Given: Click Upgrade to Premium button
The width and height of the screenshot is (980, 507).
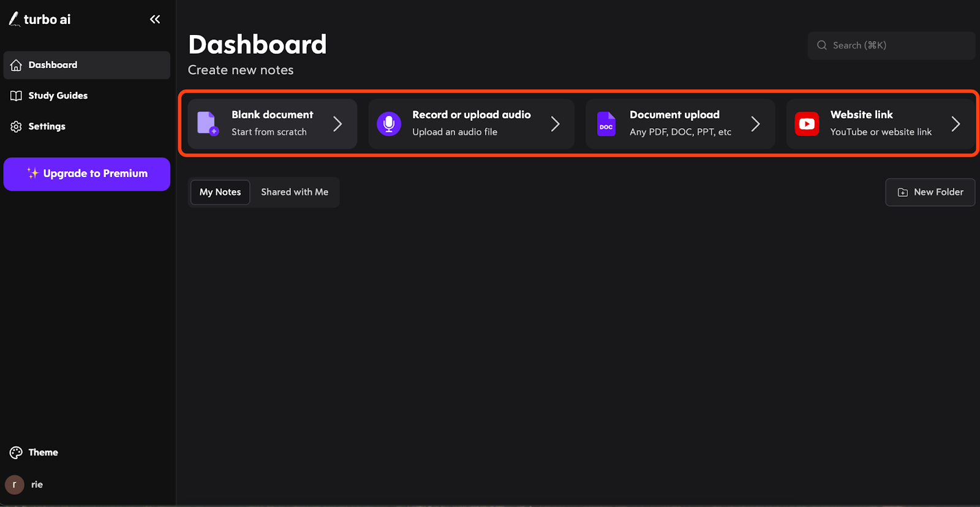Looking at the screenshot, I should pyautogui.click(x=87, y=174).
